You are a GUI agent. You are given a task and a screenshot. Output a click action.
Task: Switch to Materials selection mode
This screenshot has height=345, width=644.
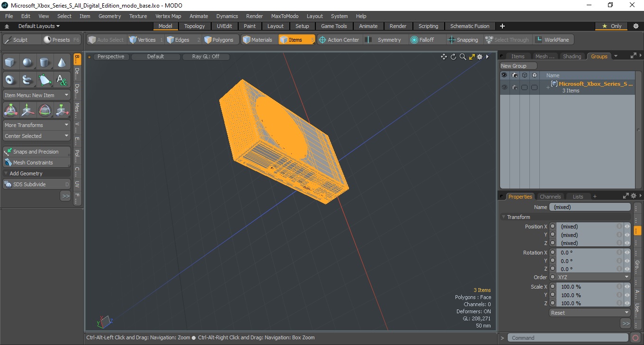point(258,40)
